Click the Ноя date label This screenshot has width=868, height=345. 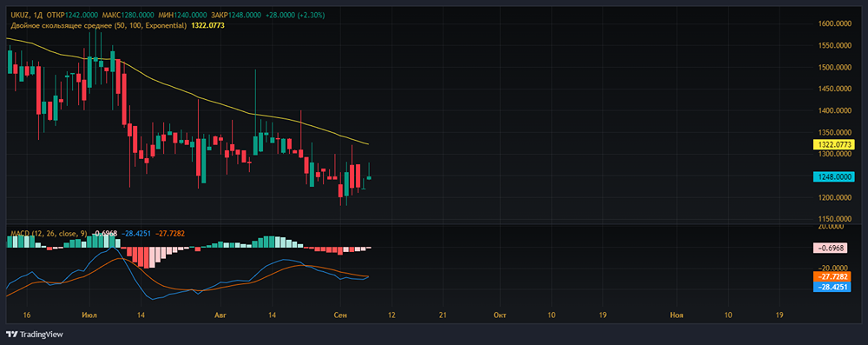676,315
